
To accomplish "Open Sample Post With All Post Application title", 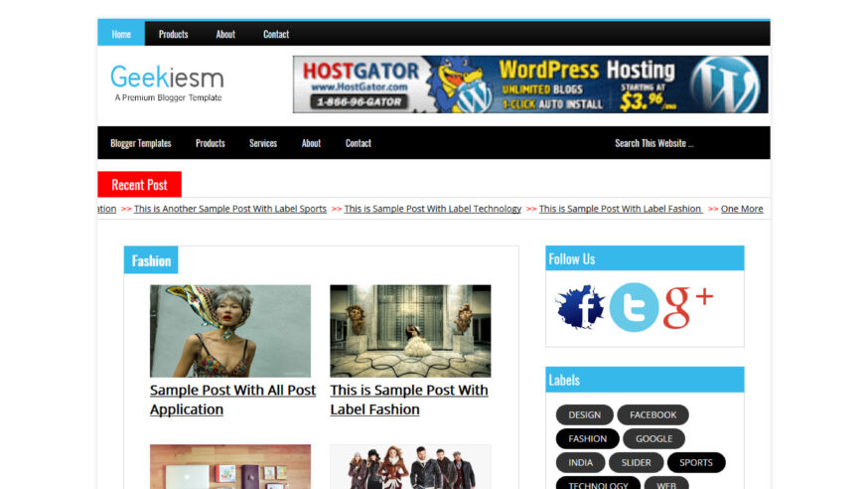I will 232,400.
